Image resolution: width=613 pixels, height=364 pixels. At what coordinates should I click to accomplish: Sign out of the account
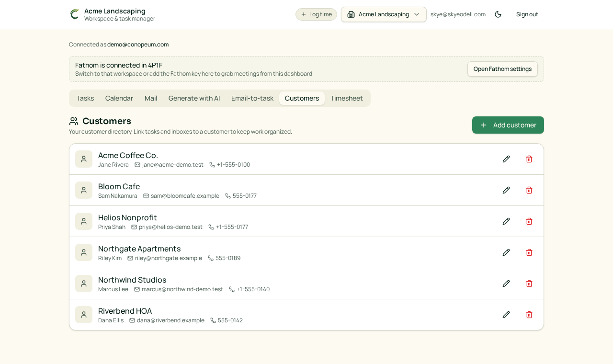(527, 14)
